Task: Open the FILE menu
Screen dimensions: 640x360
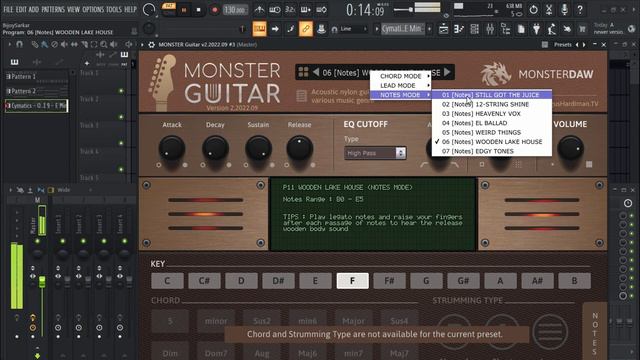Action: point(8,9)
